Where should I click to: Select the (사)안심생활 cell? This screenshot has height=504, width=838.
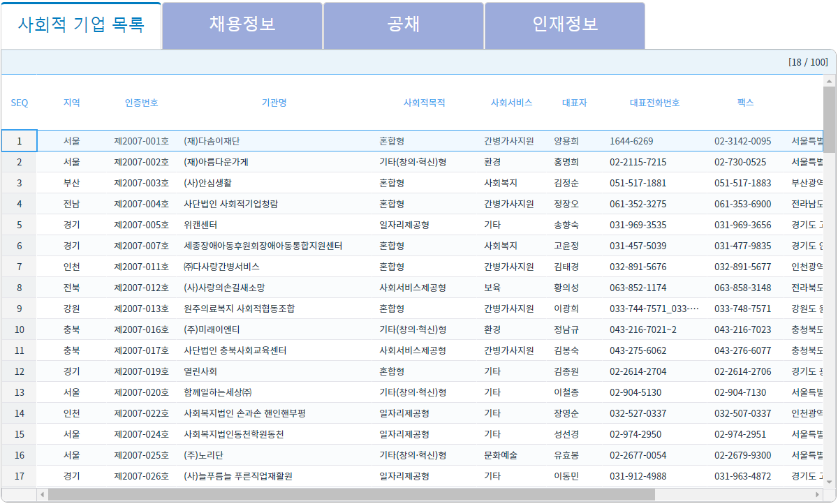[x=274, y=183]
